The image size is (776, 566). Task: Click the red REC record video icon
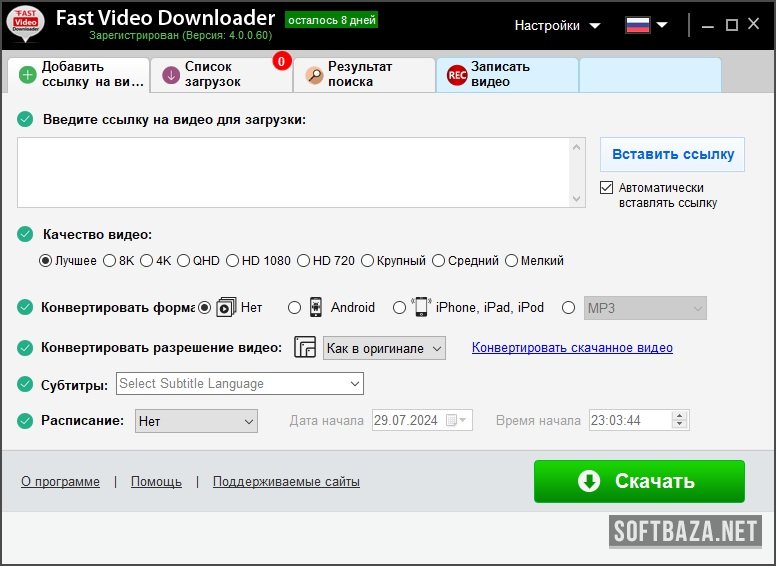pyautogui.click(x=457, y=75)
